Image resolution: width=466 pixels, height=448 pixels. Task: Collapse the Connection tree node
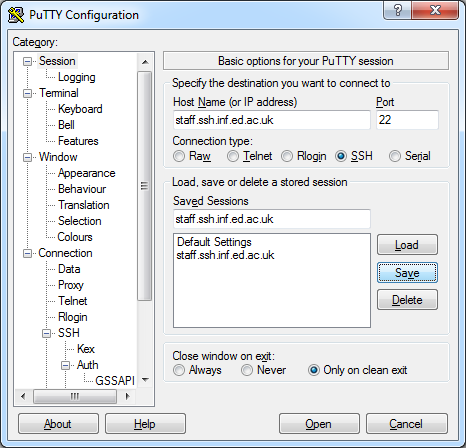(x=27, y=254)
